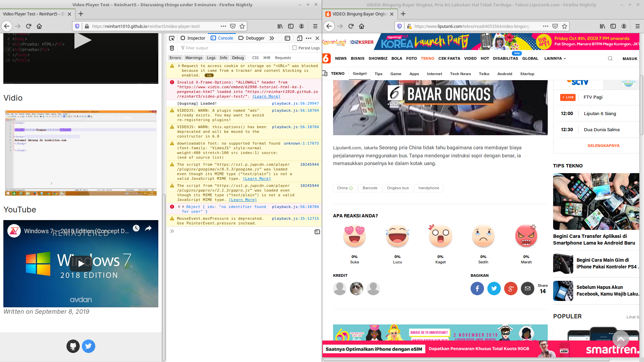
Task: Open page actions menu in left address bar
Action: [x=223, y=26]
